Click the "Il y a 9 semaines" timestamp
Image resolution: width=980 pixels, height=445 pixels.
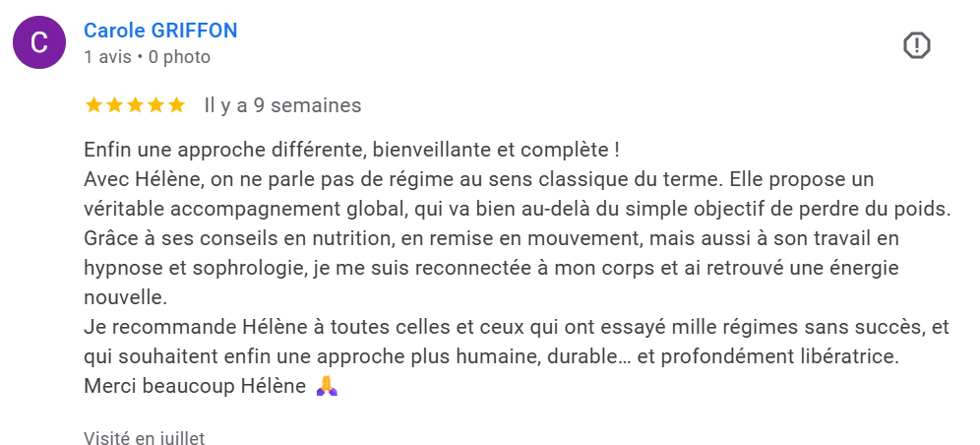click(x=282, y=105)
